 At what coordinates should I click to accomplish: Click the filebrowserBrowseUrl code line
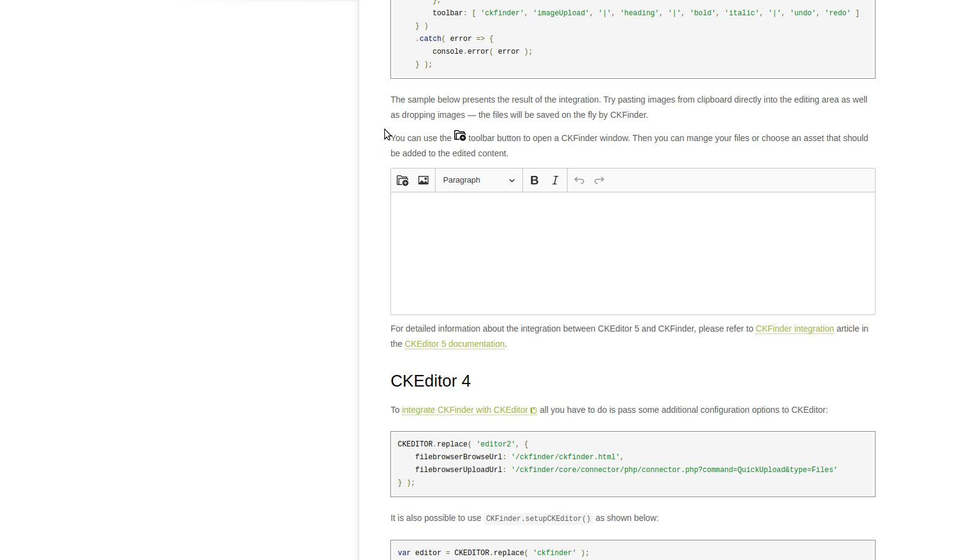click(519, 457)
